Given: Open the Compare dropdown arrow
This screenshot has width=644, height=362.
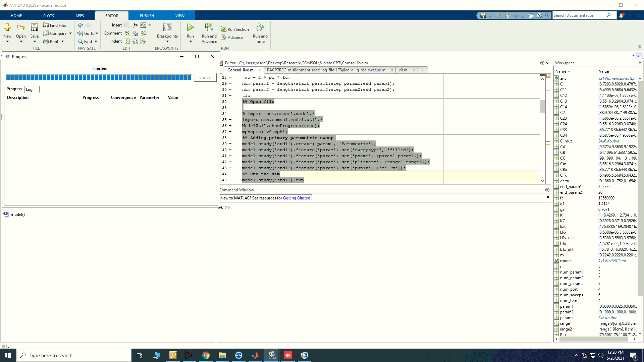Looking at the screenshot, I should [70, 34].
